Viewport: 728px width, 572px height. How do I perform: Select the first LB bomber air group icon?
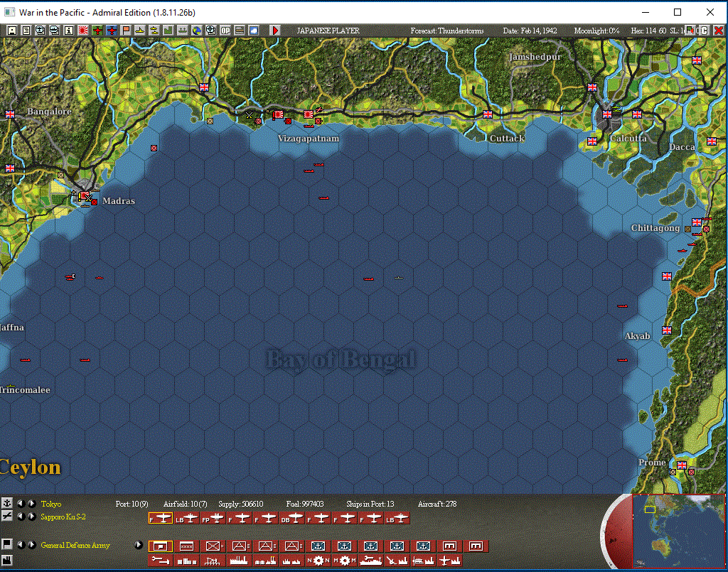(x=187, y=519)
